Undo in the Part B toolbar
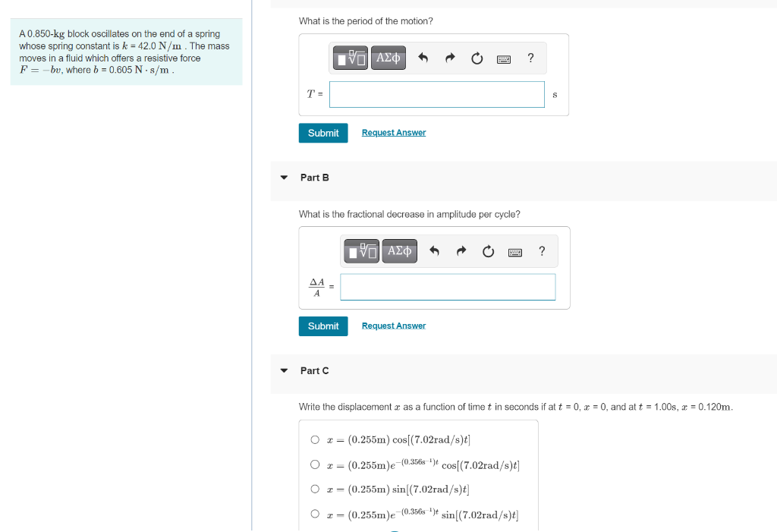777x532 pixels. (434, 251)
